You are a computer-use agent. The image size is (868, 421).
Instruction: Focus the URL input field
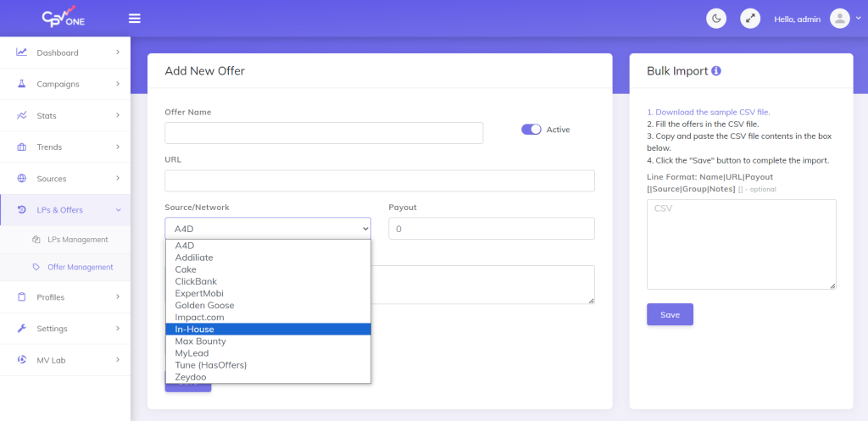click(380, 181)
